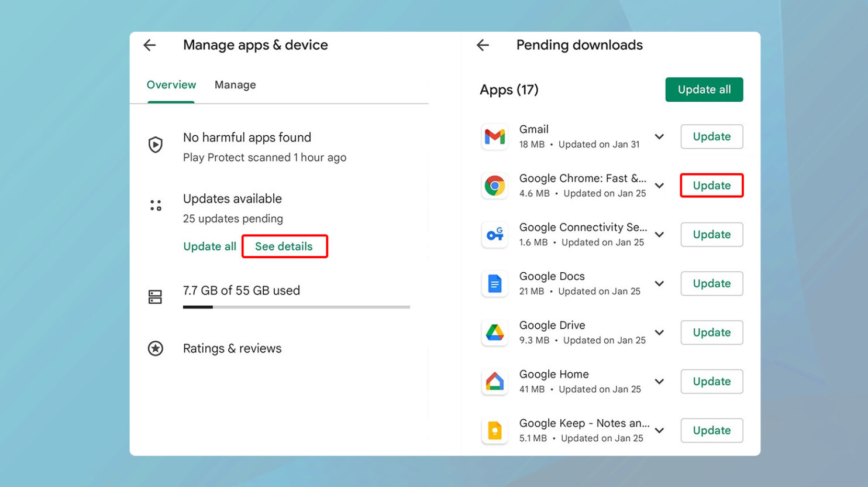Tap the Gmail app icon
The image size is (868, 487).
495,137
